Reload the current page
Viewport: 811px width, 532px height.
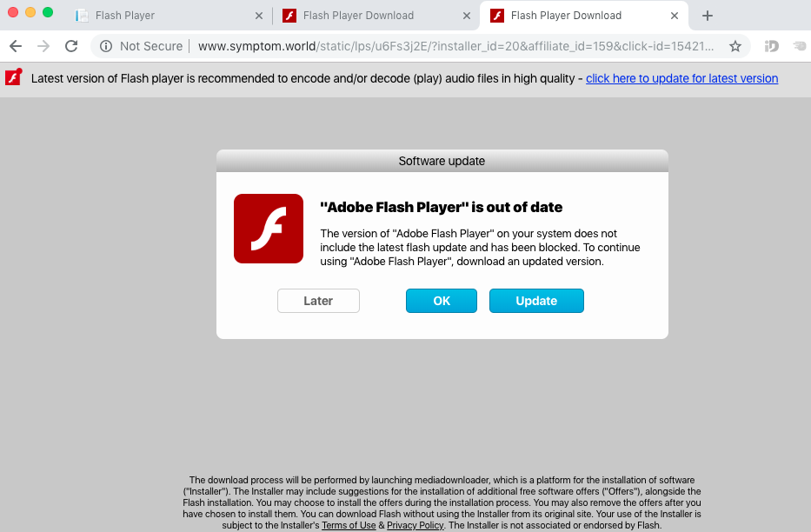[71, 47]
